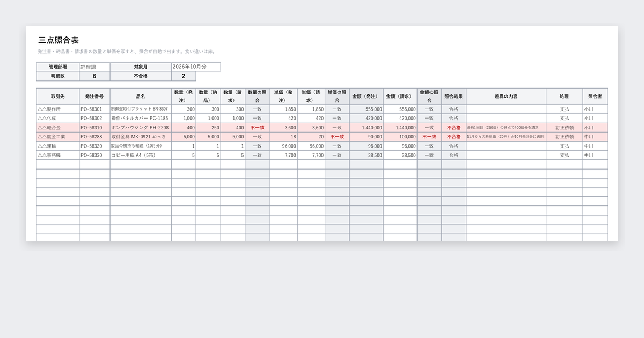Select the 金額（請求） column header
The width and height of the screenshot is (644, 338).
click(x=400, y=97)
